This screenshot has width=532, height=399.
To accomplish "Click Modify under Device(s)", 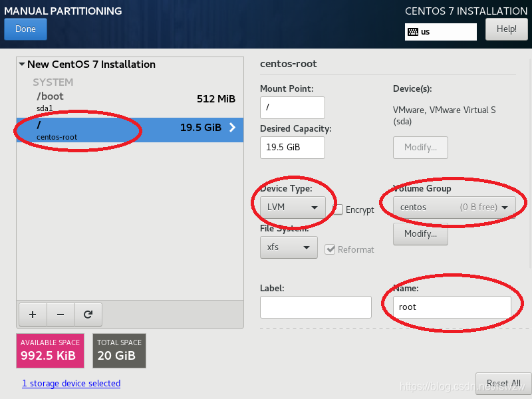I will coord(420,148).
